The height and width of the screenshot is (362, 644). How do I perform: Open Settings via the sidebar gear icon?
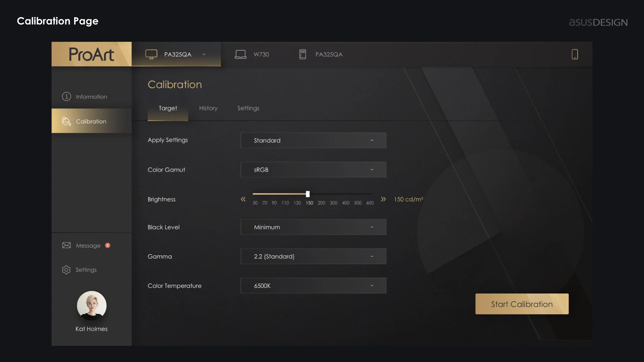click(66, 270)
